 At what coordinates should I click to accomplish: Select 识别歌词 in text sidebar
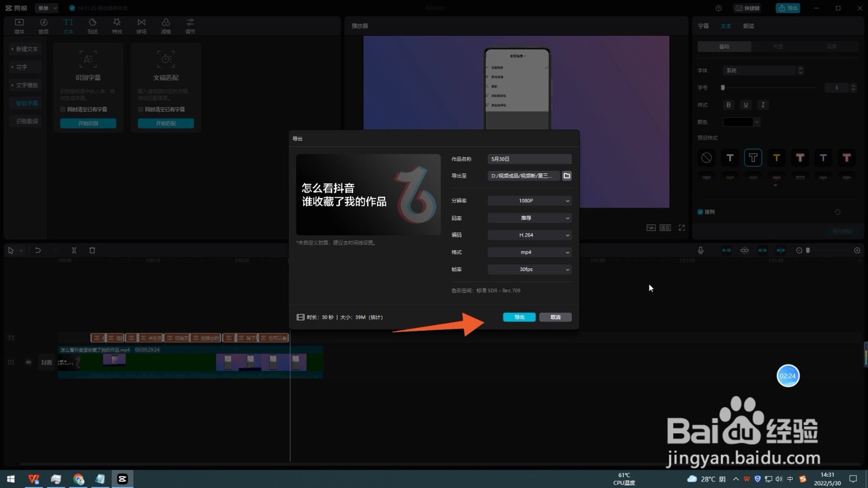(25, 121)
